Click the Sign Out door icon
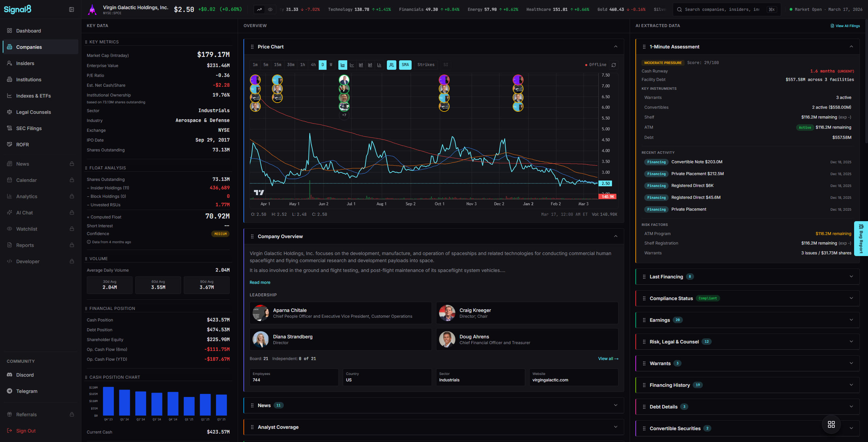The image size is (868, 442). click(x=9, y=431)
